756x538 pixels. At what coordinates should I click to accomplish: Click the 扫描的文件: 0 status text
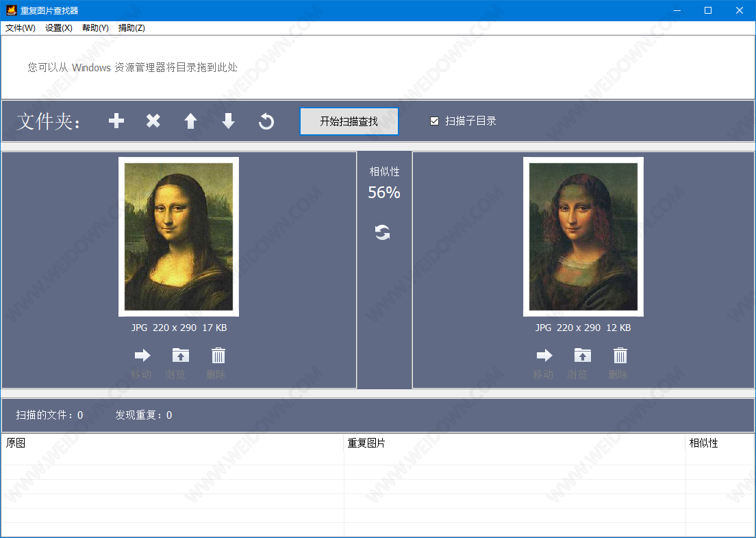click(x=50, y=415)
